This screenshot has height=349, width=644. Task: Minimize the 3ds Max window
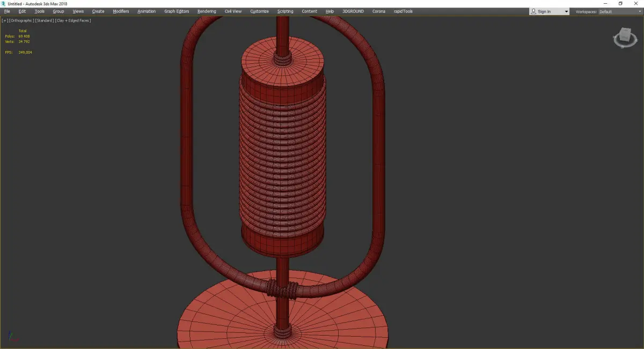[x=606, y=4]
